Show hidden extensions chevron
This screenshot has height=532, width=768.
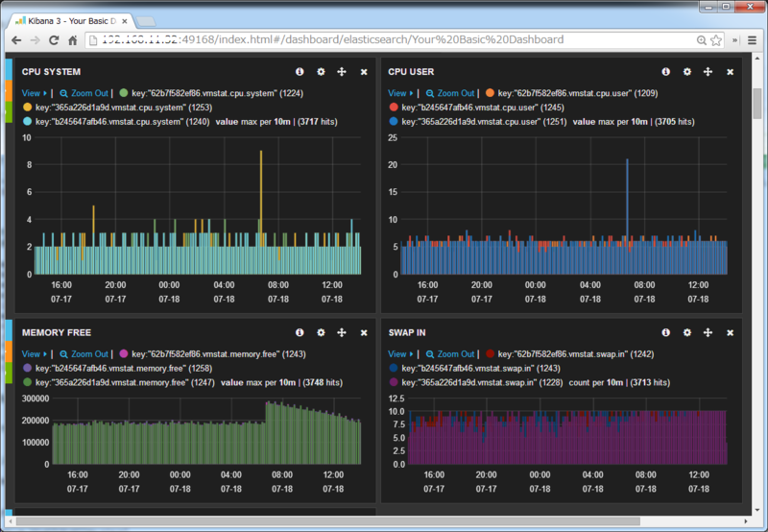[x=734, y=40]
